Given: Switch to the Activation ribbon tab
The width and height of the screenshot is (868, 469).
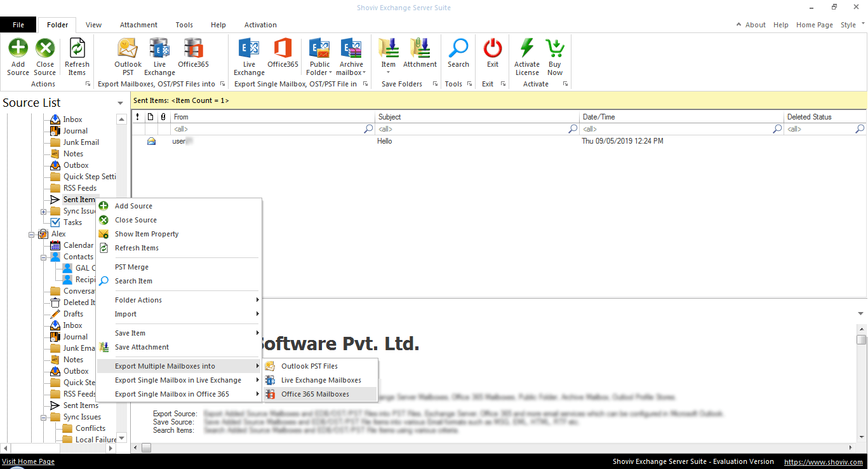Looking at the screenshot, I should click(x=260, y=25).
